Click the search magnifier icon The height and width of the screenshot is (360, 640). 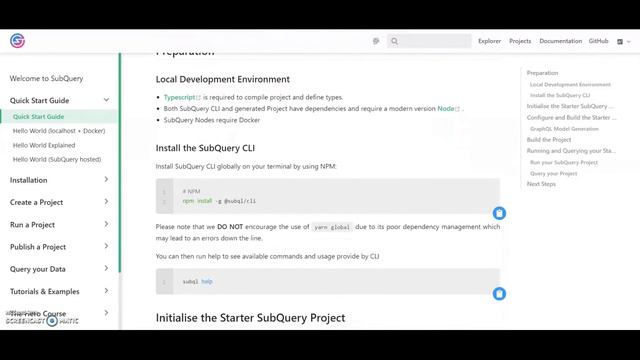point(394,41)
